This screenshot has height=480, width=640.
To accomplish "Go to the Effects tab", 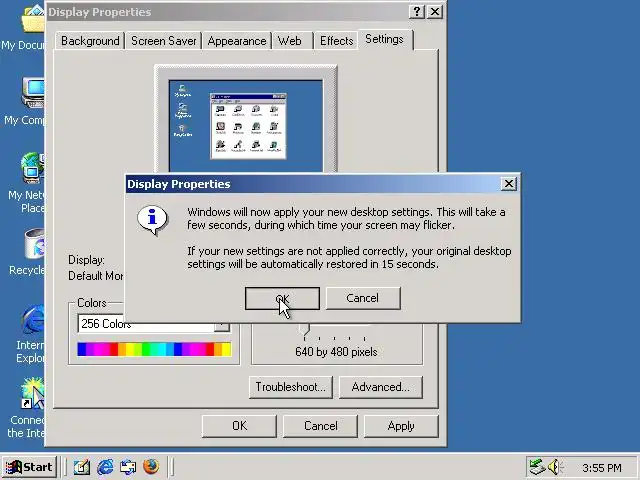I will (336, 41).
